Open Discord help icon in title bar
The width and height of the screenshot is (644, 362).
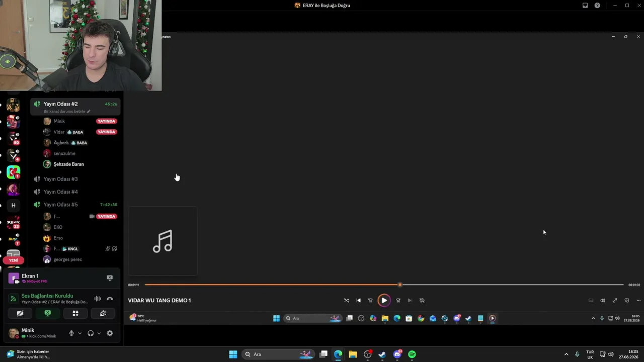pyautogui.click(x=597, y=6)
